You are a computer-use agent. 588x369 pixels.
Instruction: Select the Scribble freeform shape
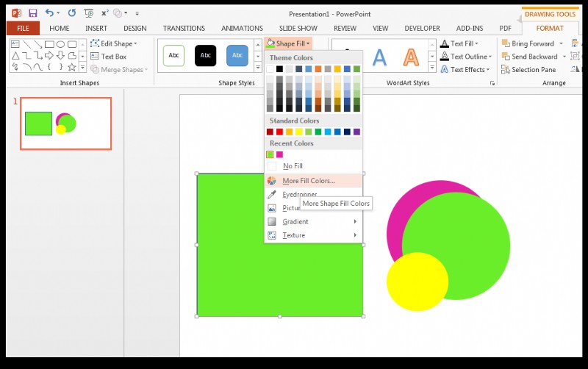15,67
